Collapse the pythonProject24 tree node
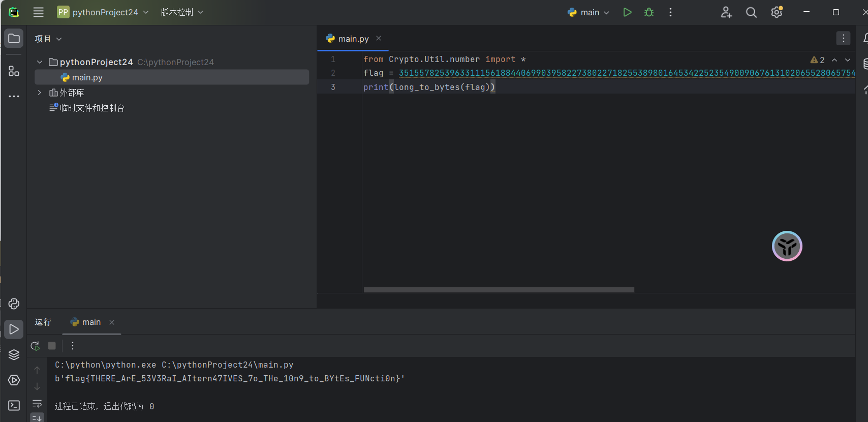 pyautogui.click(x=40, y=62)
